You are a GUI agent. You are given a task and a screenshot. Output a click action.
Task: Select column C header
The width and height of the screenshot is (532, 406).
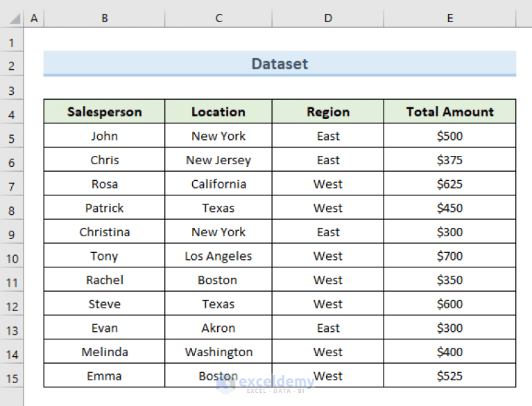(218, 18)
